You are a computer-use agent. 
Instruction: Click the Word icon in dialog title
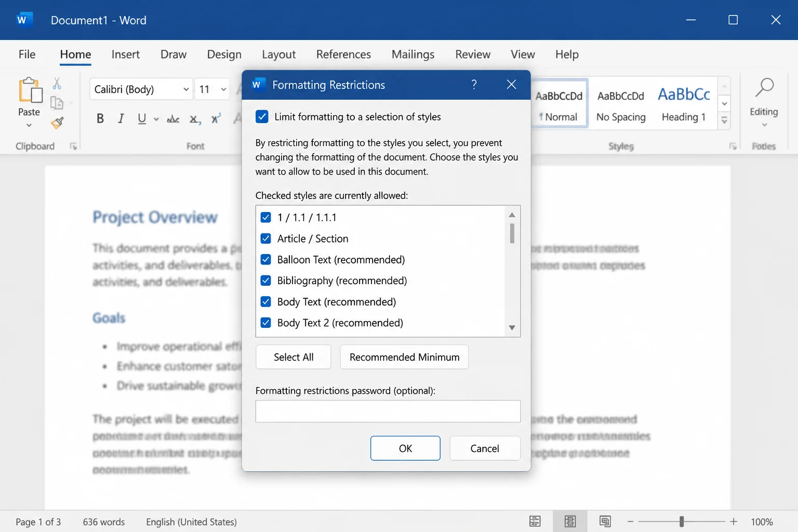258,84
